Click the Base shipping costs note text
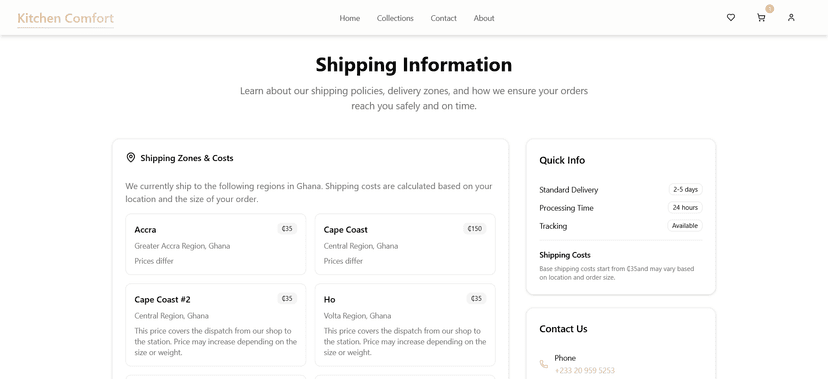Viewport: 828px width, 379px height. click(x=617, y=273)
